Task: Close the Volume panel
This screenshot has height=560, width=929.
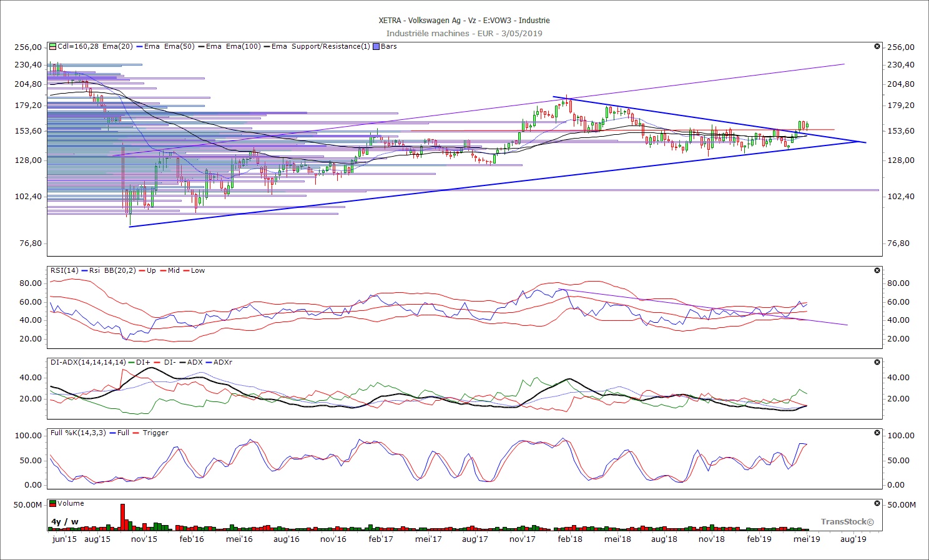Action: click(877, 503)
